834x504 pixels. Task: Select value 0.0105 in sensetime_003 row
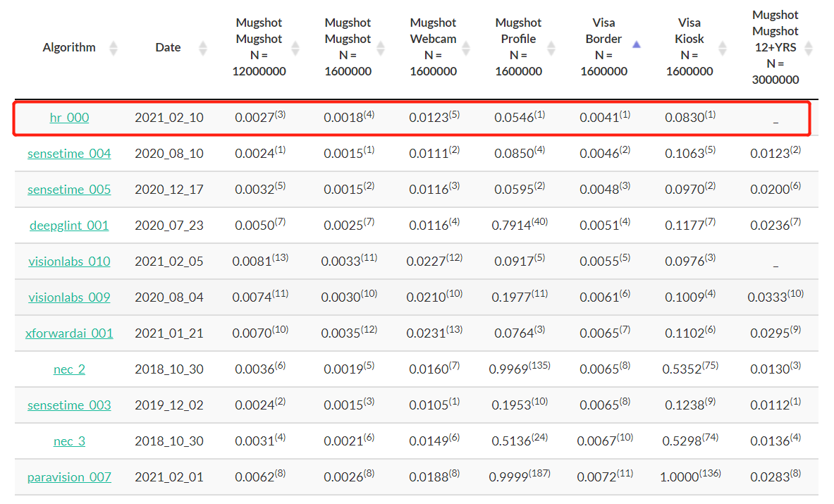(429, 405)
